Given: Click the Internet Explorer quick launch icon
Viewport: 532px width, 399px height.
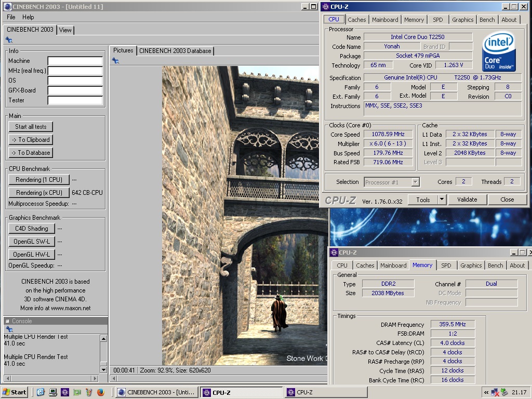Looking at the screenshot, I should click(41, 392).
